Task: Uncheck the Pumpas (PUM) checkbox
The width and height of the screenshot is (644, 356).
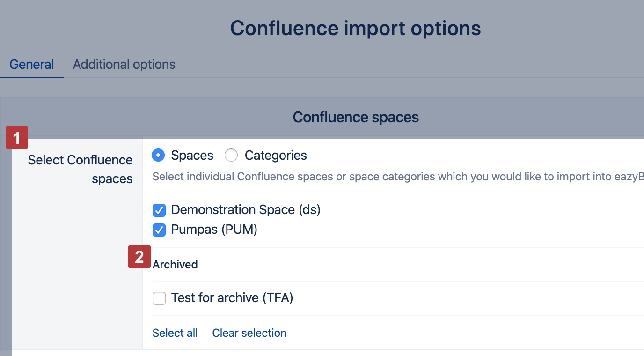Action: point(159,230)
